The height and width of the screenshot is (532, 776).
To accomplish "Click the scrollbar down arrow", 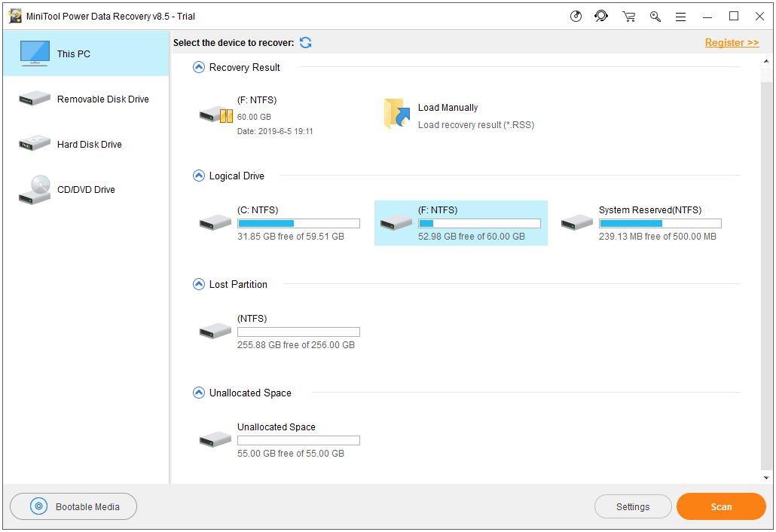I will tap(766, 478).
